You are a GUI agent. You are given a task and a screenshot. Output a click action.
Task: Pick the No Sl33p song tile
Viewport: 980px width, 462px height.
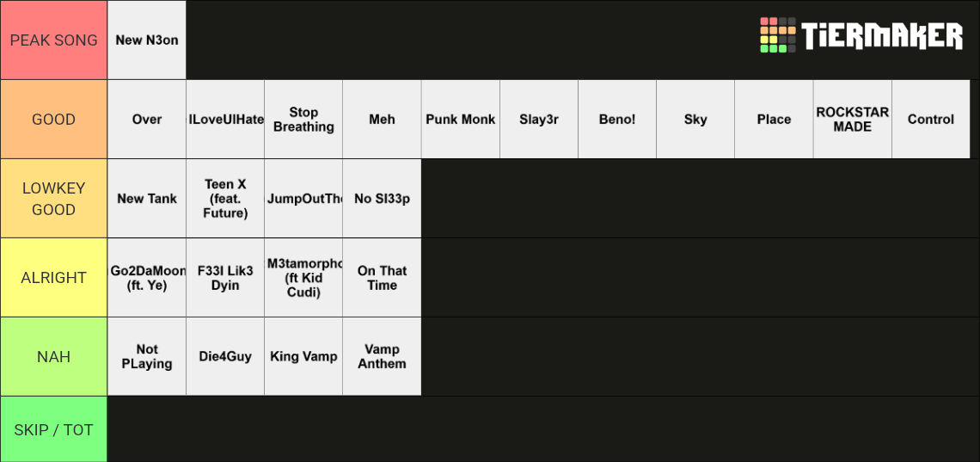pyautogui.click(x=382, y=198)
